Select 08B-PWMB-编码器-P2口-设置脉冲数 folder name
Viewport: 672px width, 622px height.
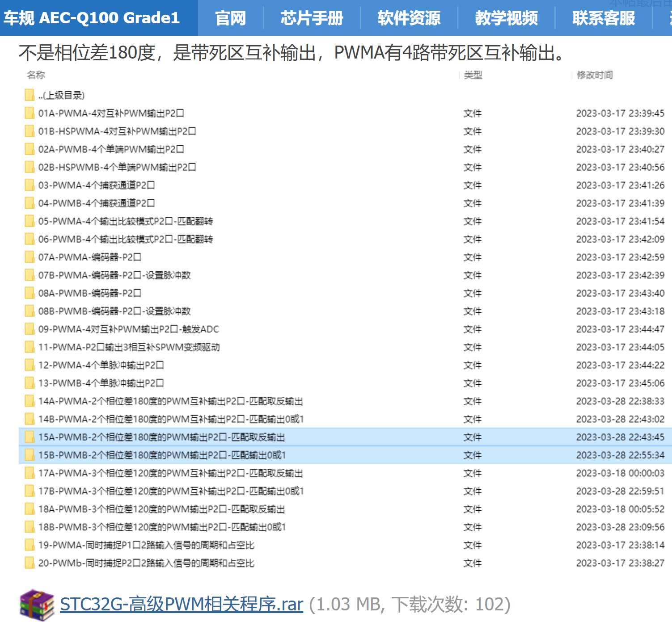pos(114,311)
